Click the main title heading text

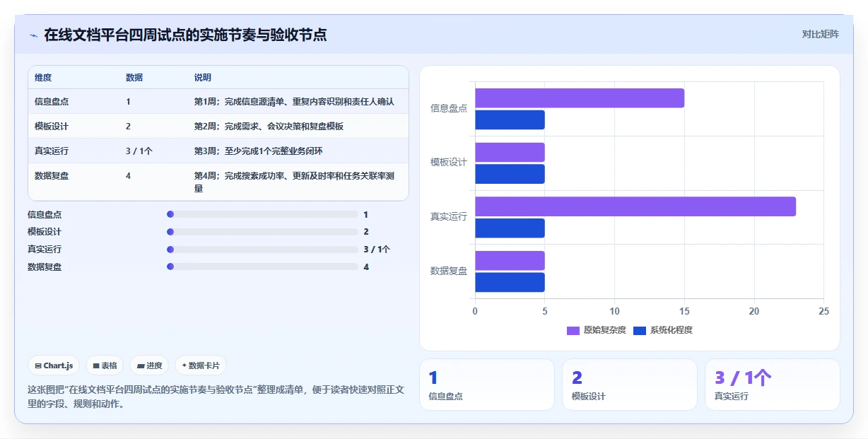185,35
